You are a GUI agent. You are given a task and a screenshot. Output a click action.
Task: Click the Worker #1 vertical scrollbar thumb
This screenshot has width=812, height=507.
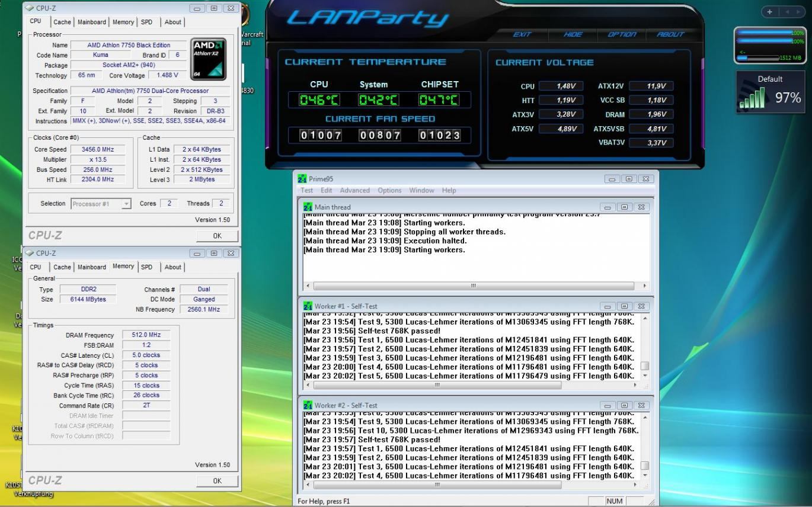tap(645, 365)
